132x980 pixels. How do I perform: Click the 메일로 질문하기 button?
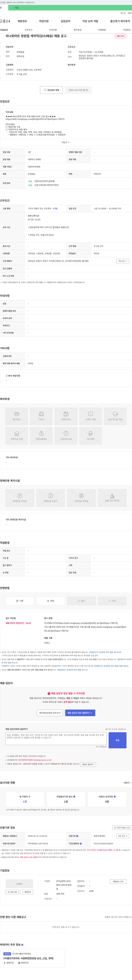[x=88, y=764]
